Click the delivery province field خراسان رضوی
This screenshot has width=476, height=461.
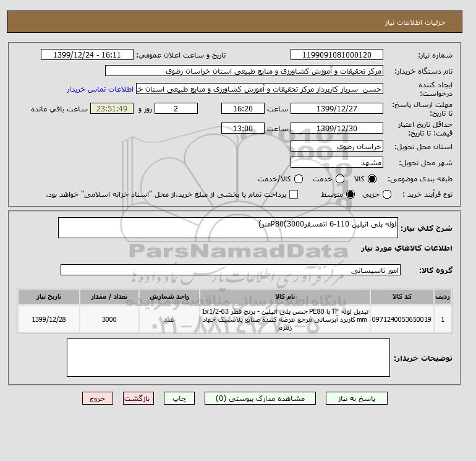[x=337, y=147]
